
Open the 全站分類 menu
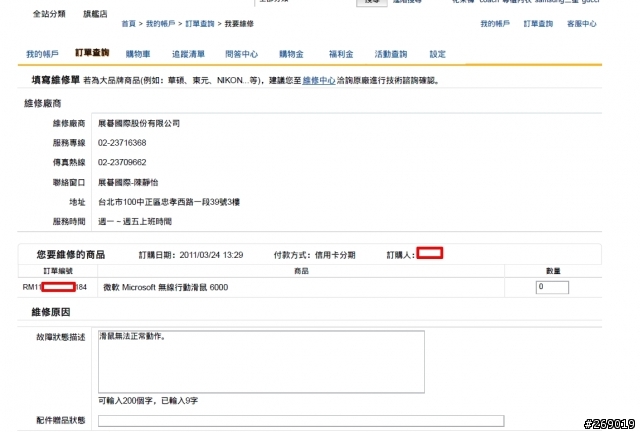click(49, 14)
